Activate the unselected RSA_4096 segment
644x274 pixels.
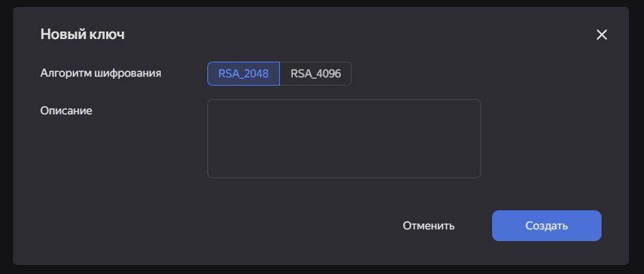tap(315, 74)
